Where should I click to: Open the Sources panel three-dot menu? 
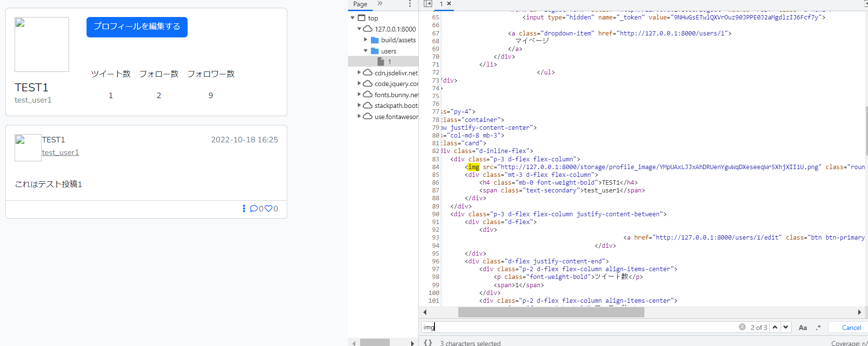tap(410, 4)
